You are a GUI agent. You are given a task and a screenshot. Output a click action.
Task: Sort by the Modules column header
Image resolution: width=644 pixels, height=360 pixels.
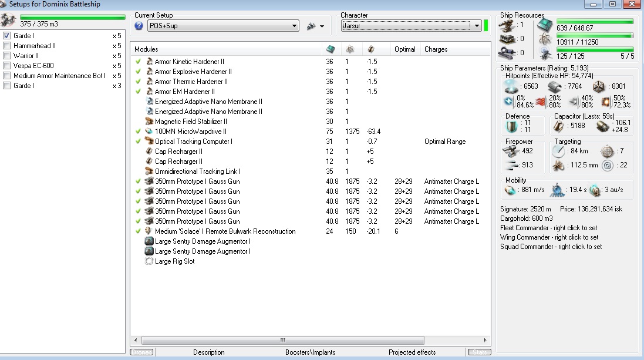pyautogui.click(x=226, y=49)
